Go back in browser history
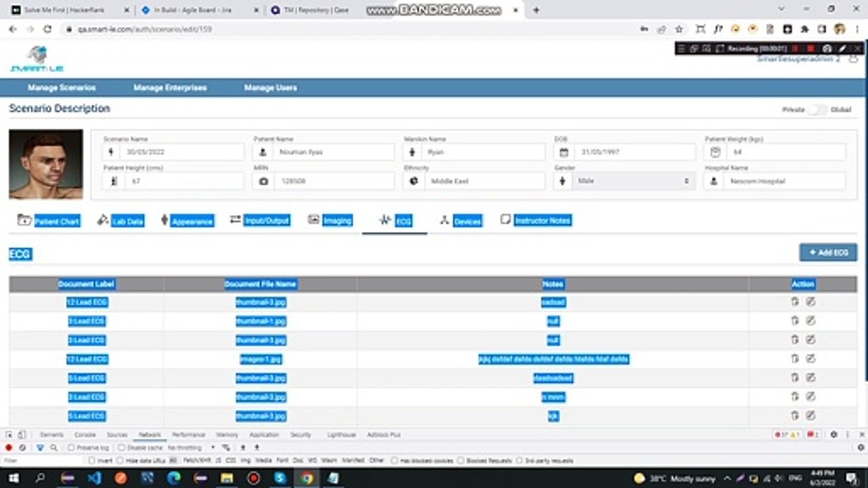The height and width of the screenshot is (488, 868). coord(13,29)
